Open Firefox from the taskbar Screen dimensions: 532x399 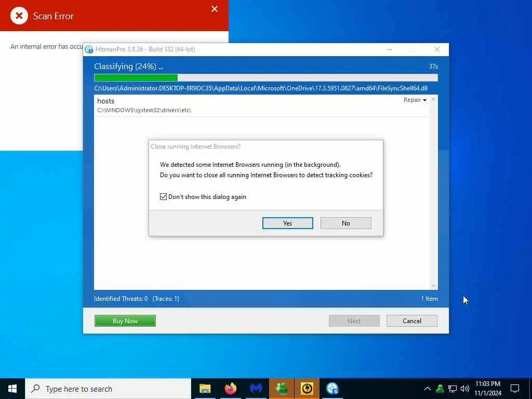(230, 389)
